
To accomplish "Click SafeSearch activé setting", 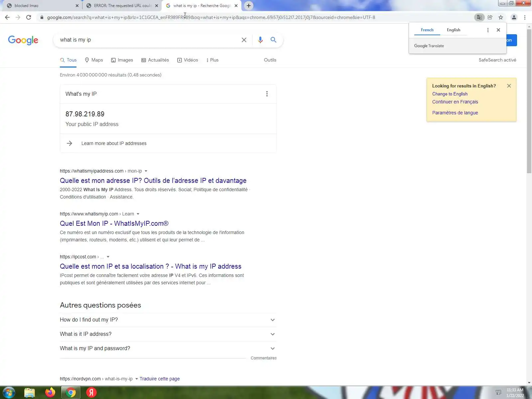I will coord(497,60).
